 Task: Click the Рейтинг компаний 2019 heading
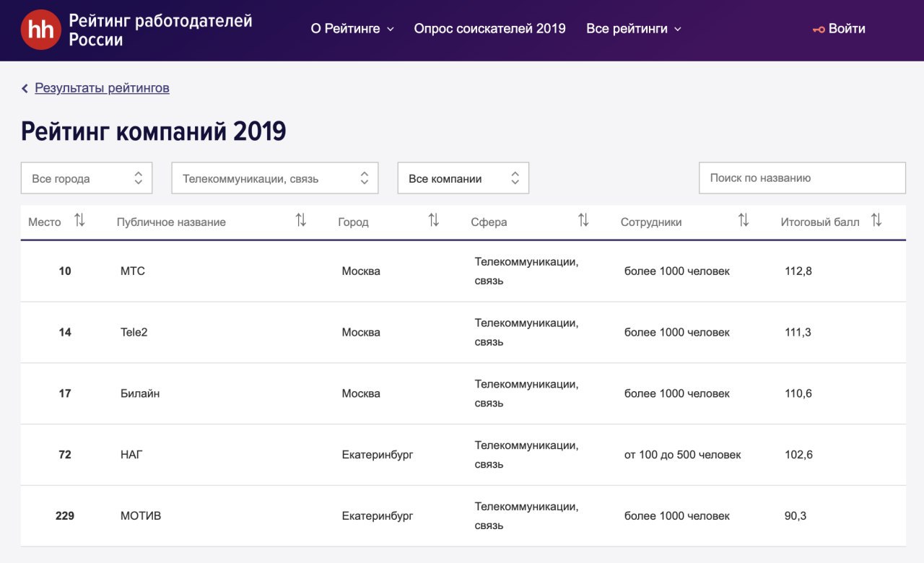154,132
